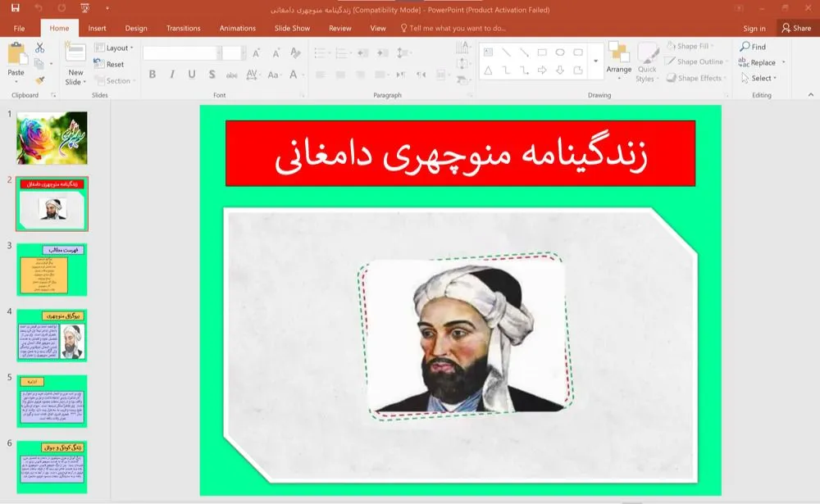Expand the shapes gallery with More arrow
Image resolution: width=820 pixels, height=504 pixels.
[596, 61]
